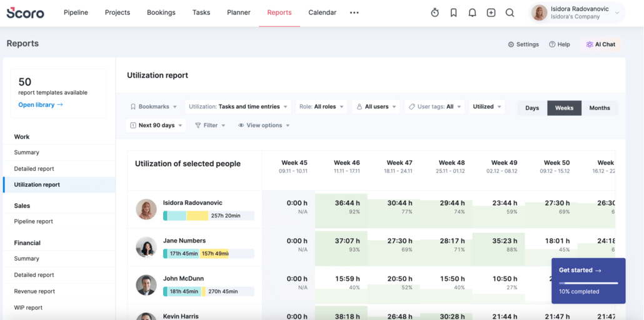Click Isidora's profile avatar in header
Viewport: 644px width, 320px height.
(x=539, y=12)
